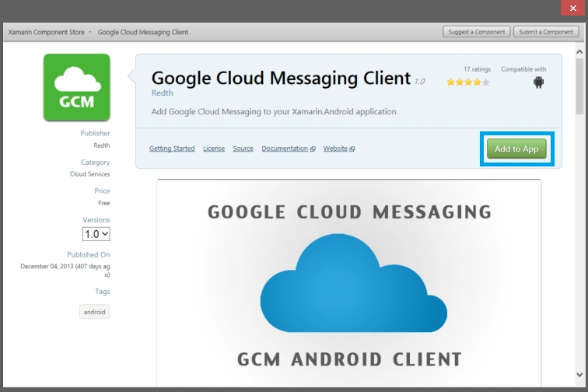Viewport: 588px width, 392px height.
Task: Open the License link
Action: click(x=214, y=149)
